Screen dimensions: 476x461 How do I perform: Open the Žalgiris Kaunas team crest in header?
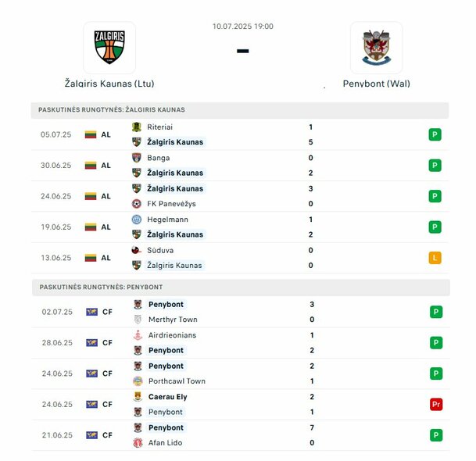109,48
